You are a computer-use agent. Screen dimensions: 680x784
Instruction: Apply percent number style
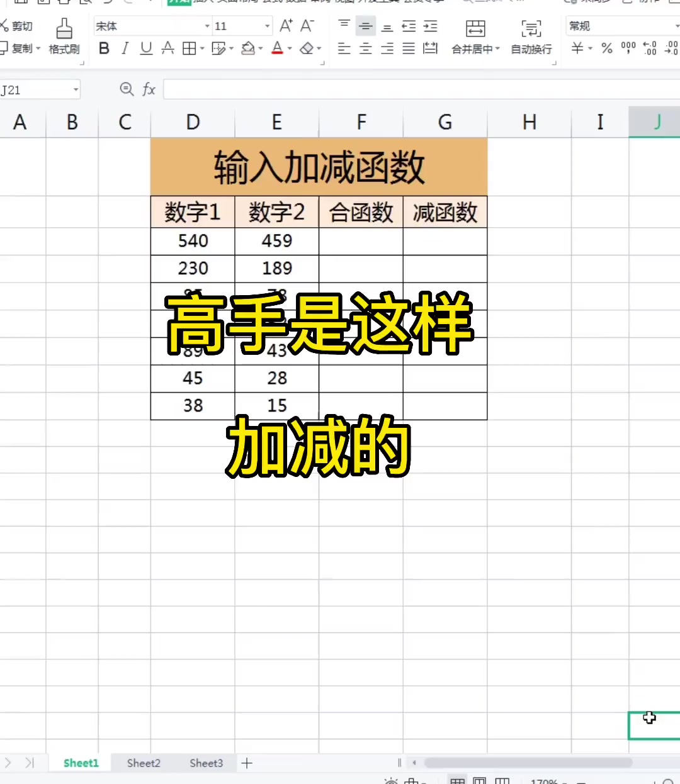pyautogui.click(x=606, y=49)
